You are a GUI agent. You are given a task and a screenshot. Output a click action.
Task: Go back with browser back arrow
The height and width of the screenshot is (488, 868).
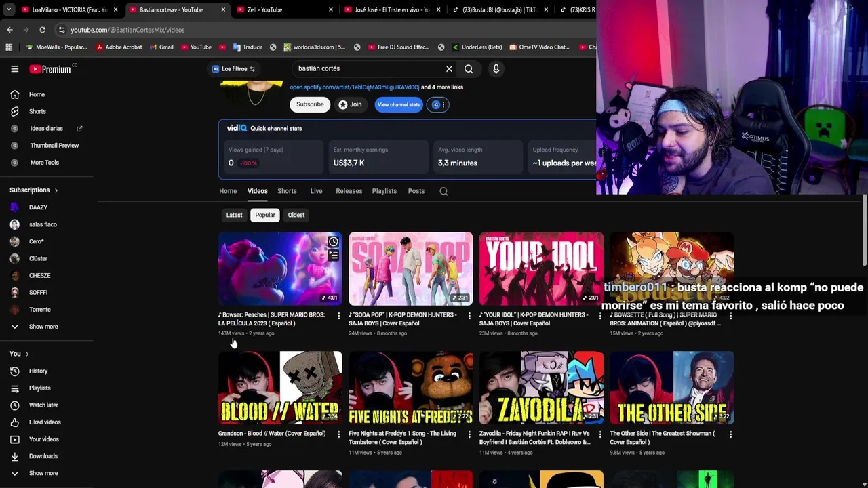coord(9,30)
